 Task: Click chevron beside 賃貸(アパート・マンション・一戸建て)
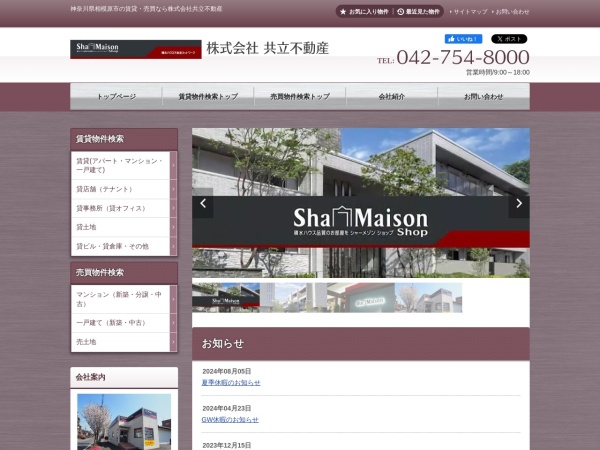coord(173,165)
